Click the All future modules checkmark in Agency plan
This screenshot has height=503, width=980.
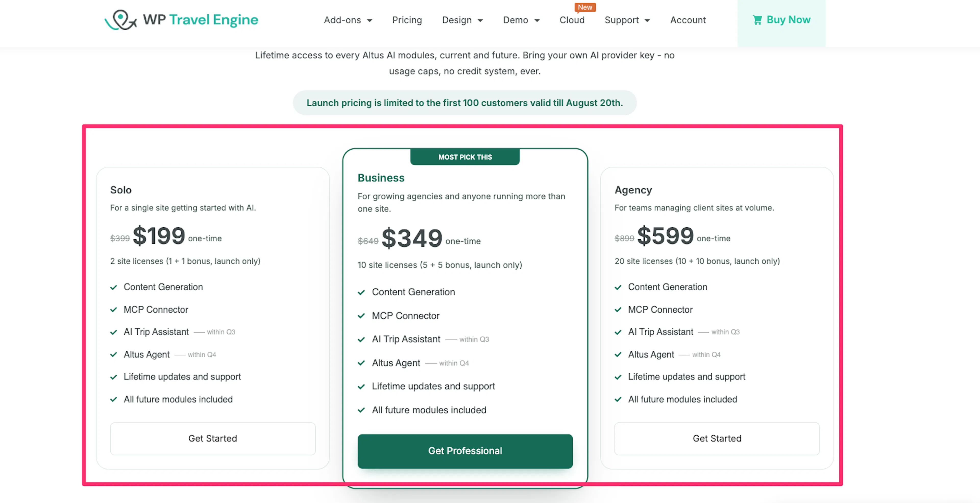tap(618, 399)
